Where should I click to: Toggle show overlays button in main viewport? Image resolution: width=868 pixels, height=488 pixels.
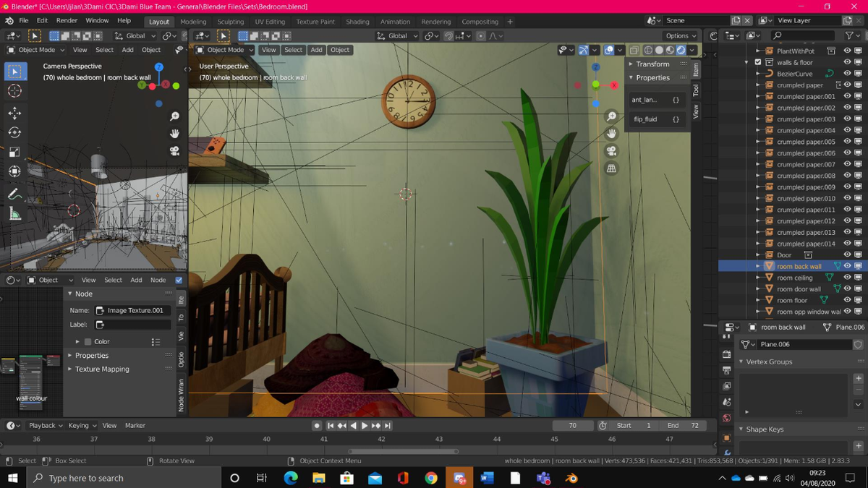click(609, 50)
